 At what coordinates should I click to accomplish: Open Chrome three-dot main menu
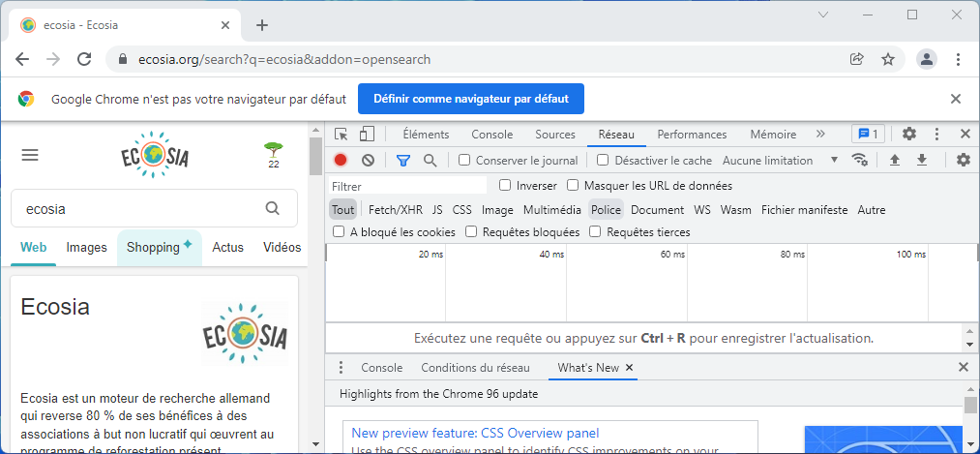[958, 59]
